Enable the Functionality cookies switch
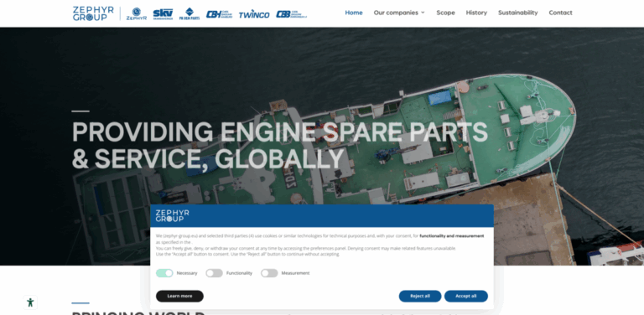The width and height of the screenshot is (644, 315). [x=214, y=273]
